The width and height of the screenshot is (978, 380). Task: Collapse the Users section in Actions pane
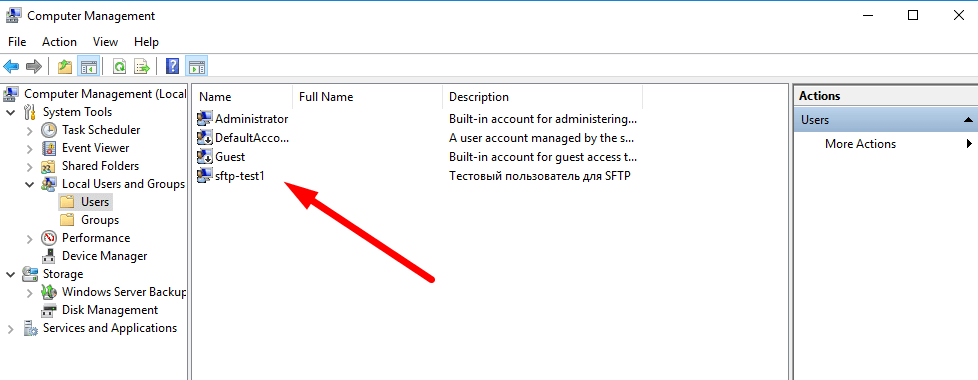(967, 120)
